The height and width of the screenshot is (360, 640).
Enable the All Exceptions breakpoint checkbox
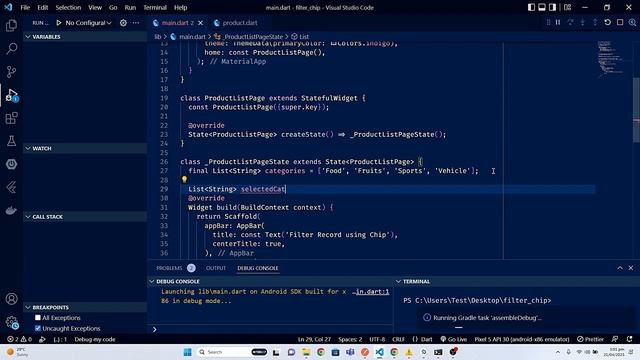point(38,318)
